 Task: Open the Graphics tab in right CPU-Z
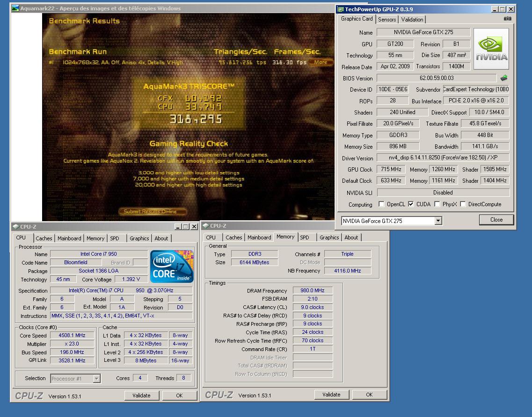329,237
